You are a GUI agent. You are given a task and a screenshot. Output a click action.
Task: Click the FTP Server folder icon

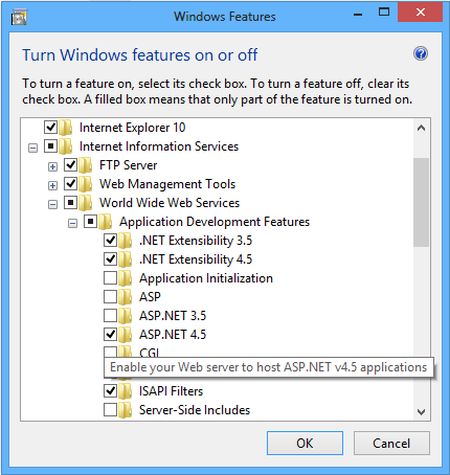tap(86, 165)
